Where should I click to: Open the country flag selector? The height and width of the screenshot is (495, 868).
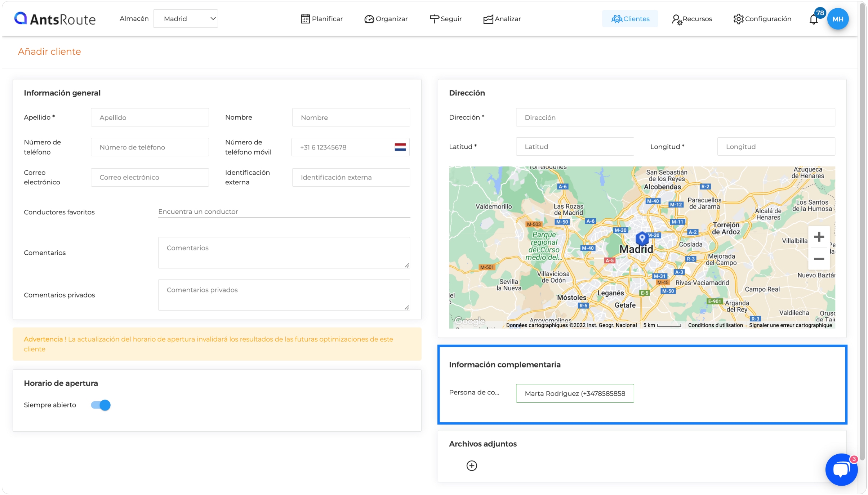(400, 147)
